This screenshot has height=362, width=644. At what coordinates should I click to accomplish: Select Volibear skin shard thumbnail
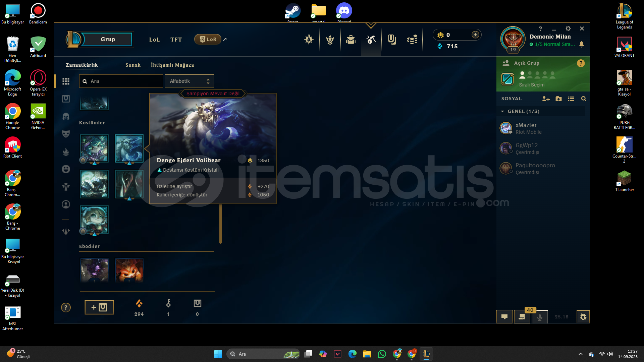(x=129, y=148)
